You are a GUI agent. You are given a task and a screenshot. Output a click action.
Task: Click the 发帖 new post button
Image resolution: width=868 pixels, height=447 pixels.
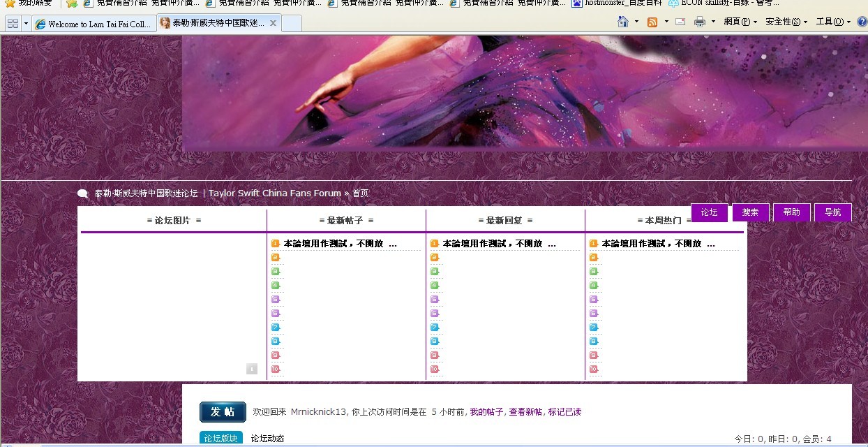[223, 412]
